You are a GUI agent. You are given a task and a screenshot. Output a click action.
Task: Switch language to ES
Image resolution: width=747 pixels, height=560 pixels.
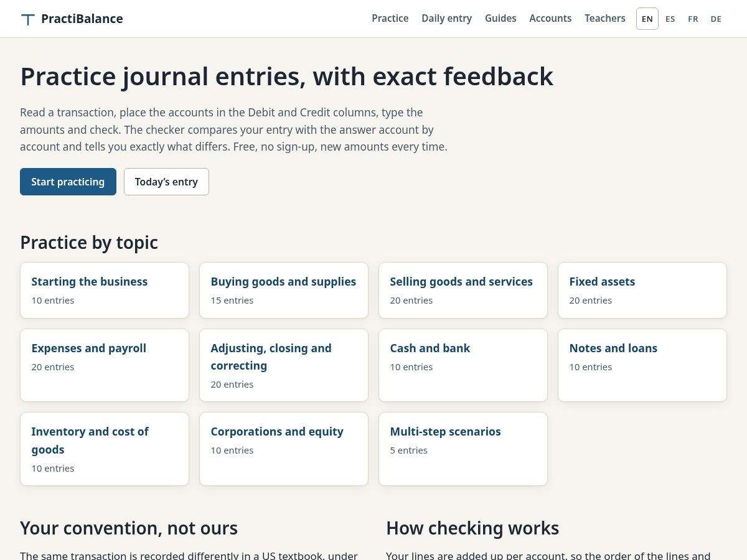[x=670, y=19]
